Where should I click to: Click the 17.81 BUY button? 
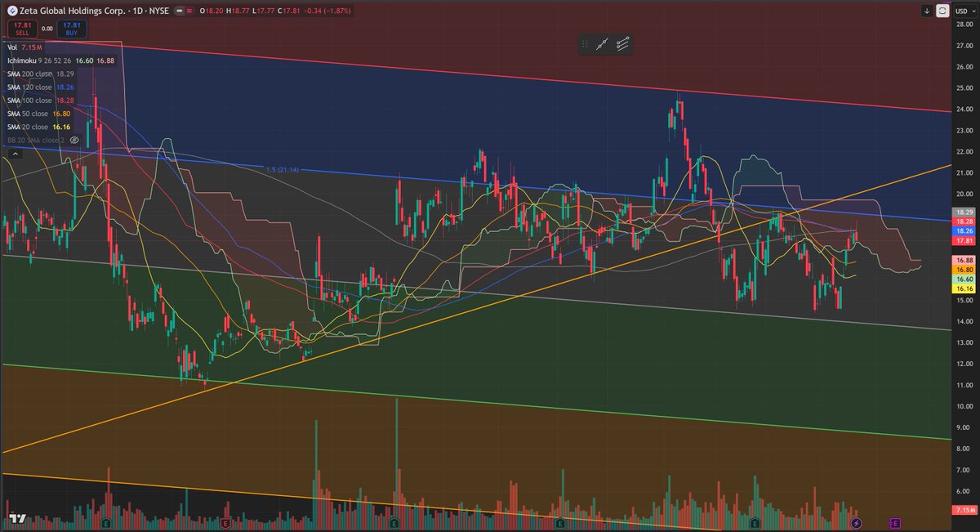tap(71, 29)
